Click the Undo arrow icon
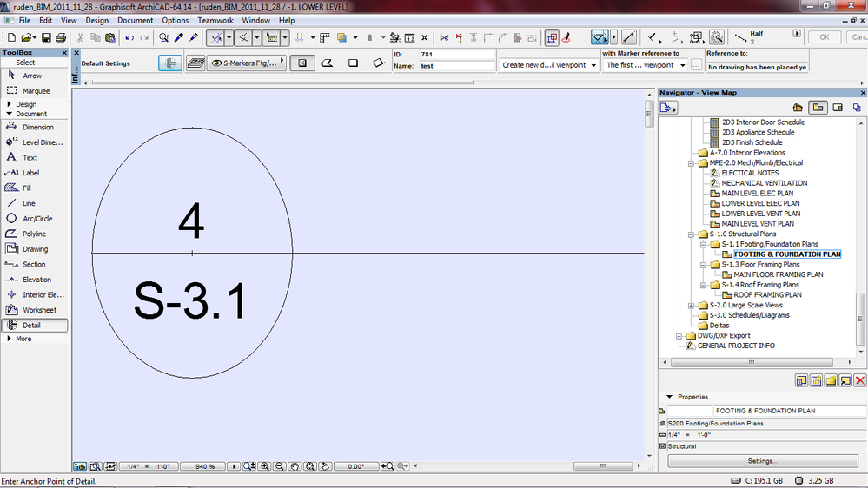 coord(129,38)
